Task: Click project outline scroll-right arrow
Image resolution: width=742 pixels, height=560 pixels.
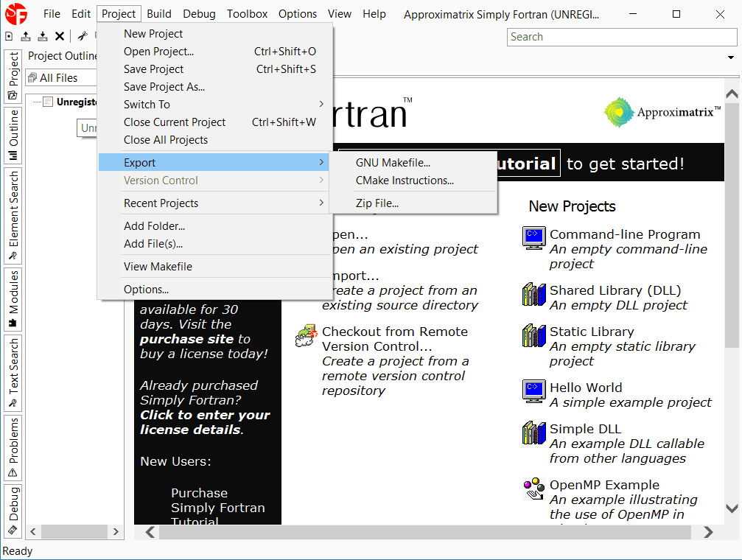Action: pyautogui.click(x=116, y=531)
